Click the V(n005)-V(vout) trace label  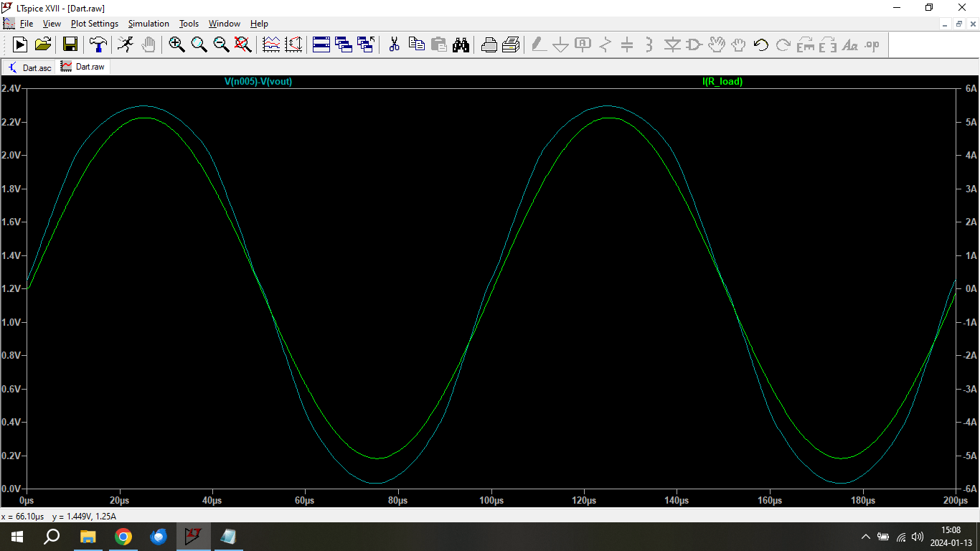tap(258, 82)
